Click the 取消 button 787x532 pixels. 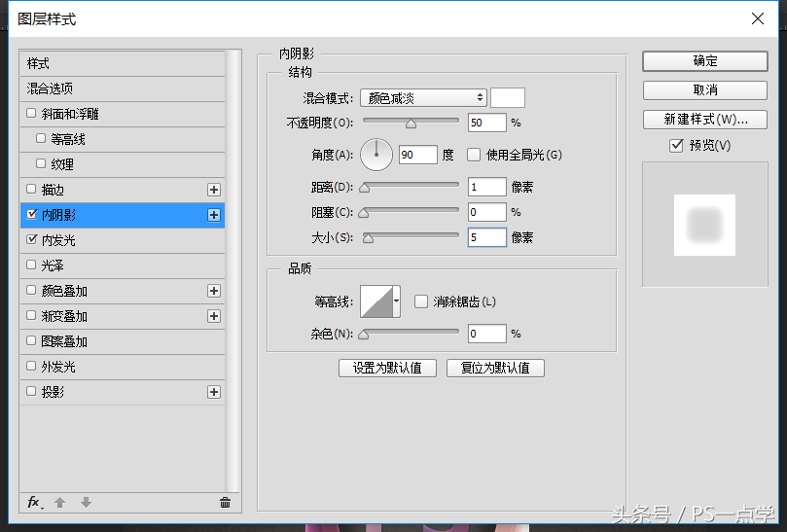704,90
